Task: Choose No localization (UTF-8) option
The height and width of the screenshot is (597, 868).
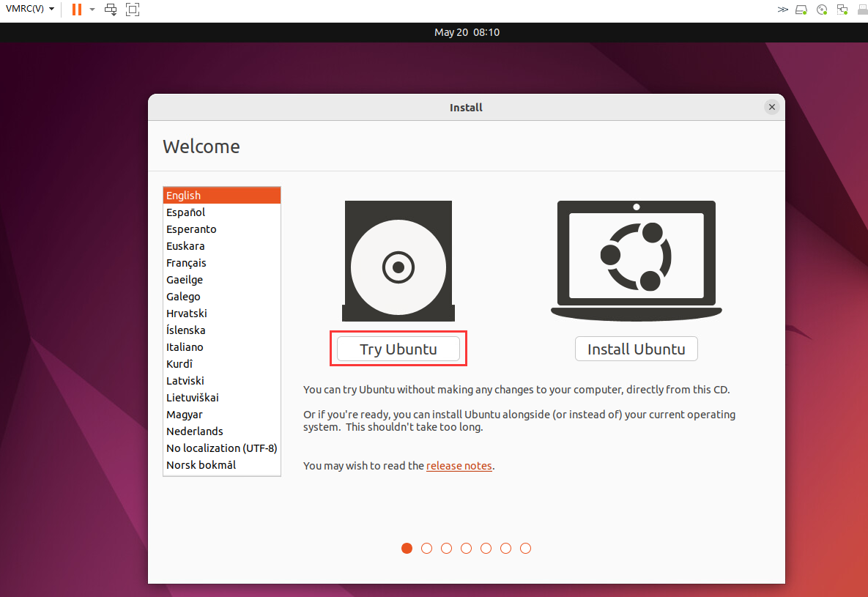Action: (x=222, y=448)
